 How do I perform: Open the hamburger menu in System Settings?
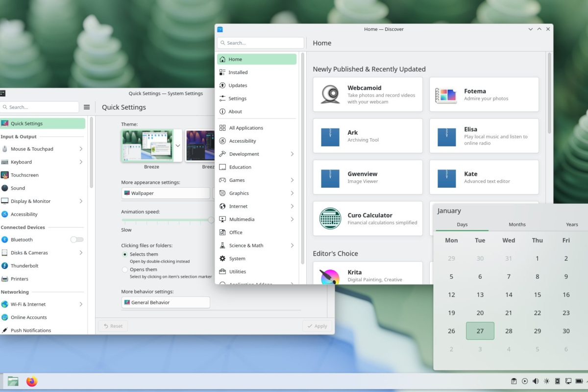(x=87, y=107)
